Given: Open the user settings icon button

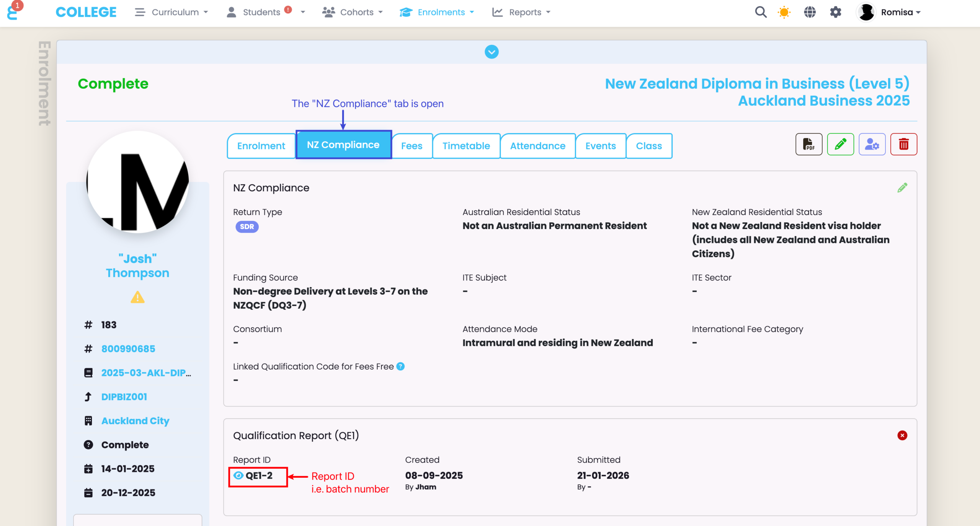Looking at the screenshot, I should (x=872, y=144).
